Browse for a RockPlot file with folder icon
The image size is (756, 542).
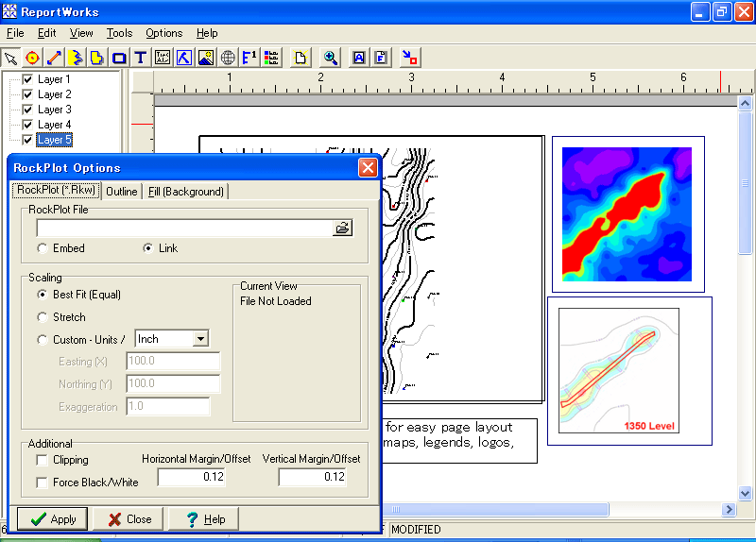click(342, 228)
